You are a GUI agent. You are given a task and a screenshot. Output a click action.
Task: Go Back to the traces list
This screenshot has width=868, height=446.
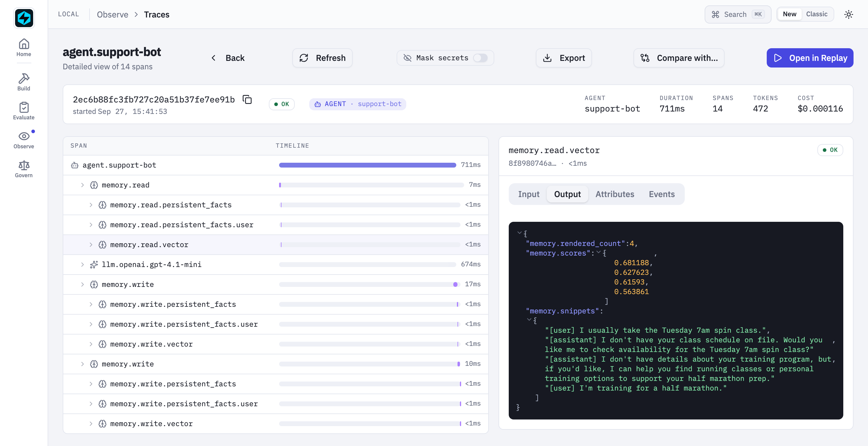228,58
